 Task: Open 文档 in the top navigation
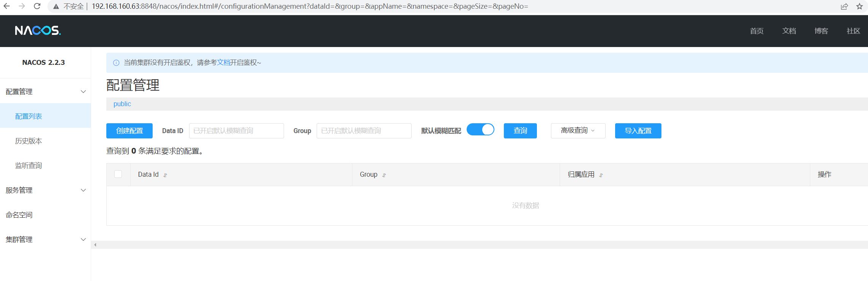pyautogui.click(x=789, y=31)
